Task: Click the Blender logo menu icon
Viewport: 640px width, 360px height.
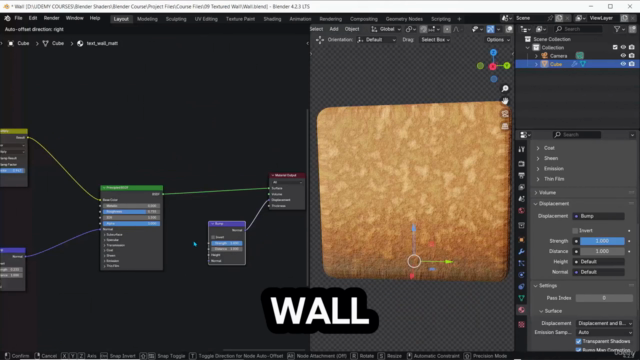Action: tap(7, 18)
